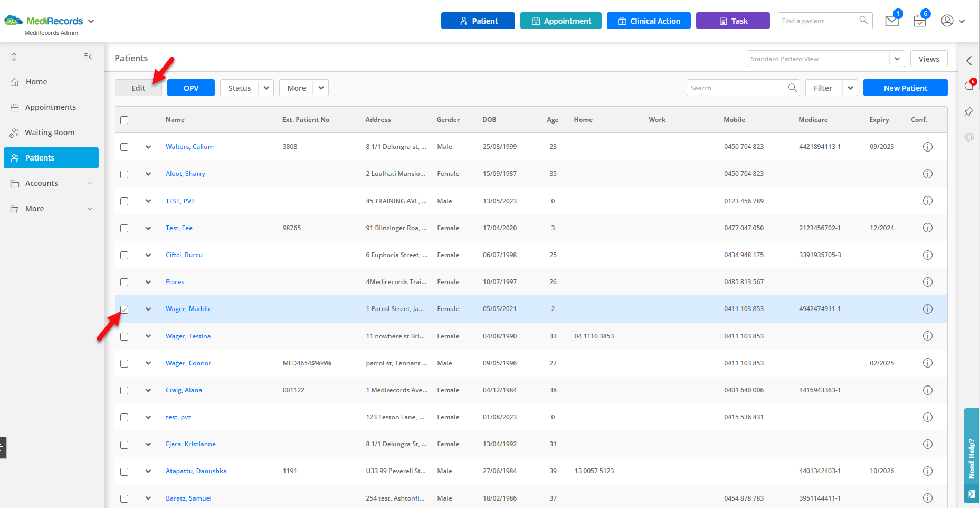980x508 pixels.
Task: Click the Clinical Action button
Action: (x=649, y=21)
